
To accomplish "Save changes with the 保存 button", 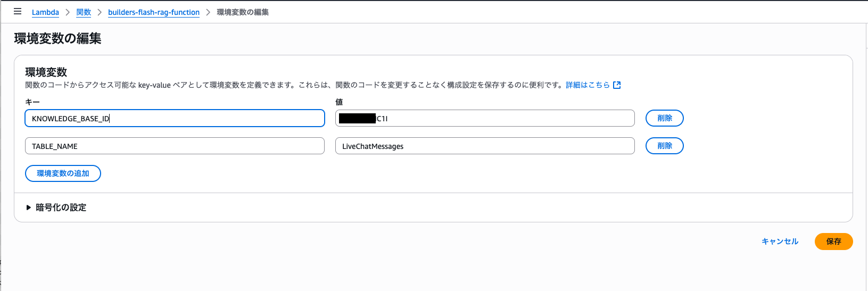I will pos(833,242).
